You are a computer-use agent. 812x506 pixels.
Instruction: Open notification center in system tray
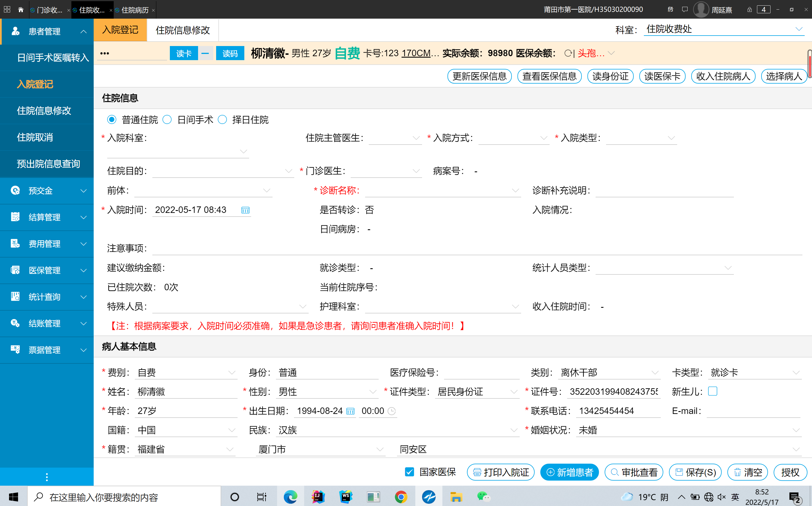coord(795,497)
